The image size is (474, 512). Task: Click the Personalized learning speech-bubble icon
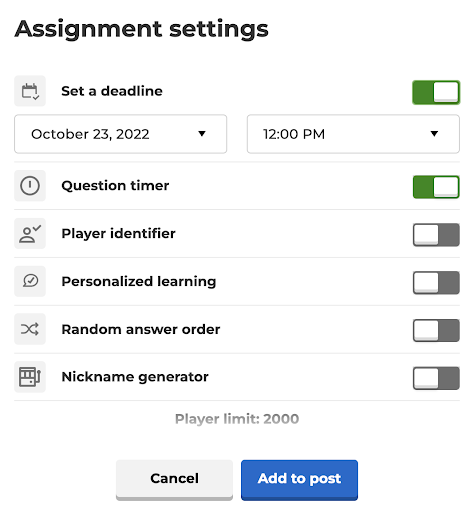(30, 281)
